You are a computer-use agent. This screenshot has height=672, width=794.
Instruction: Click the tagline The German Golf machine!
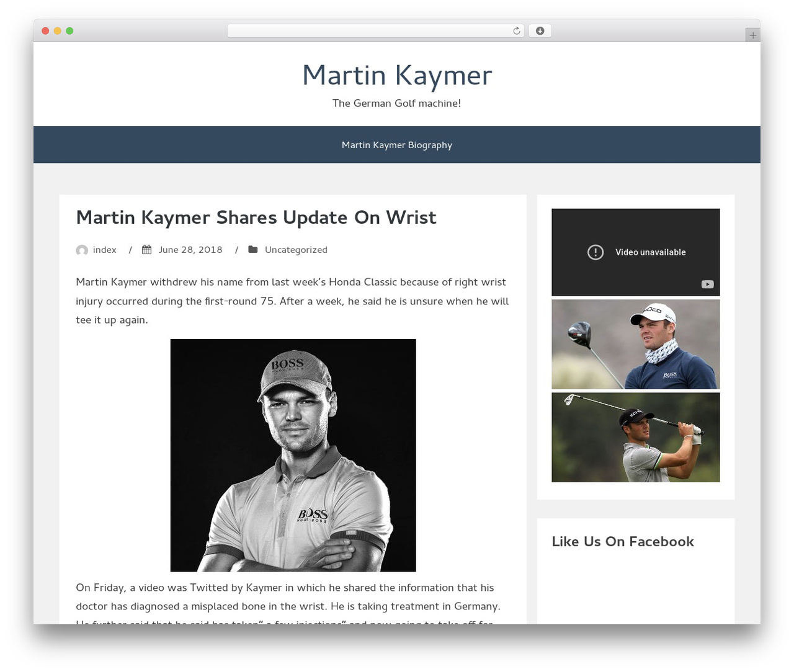click(x=397, y=104)
